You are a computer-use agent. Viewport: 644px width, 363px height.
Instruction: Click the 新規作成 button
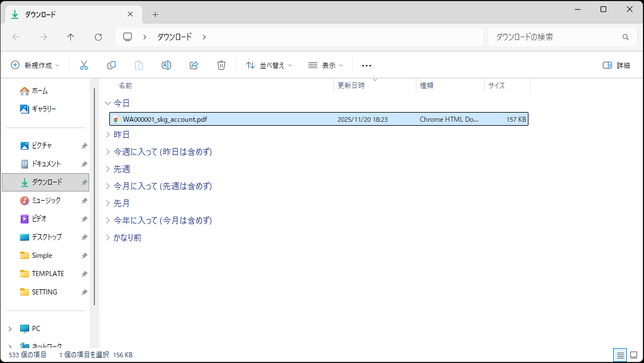click(x=35, y=65)
